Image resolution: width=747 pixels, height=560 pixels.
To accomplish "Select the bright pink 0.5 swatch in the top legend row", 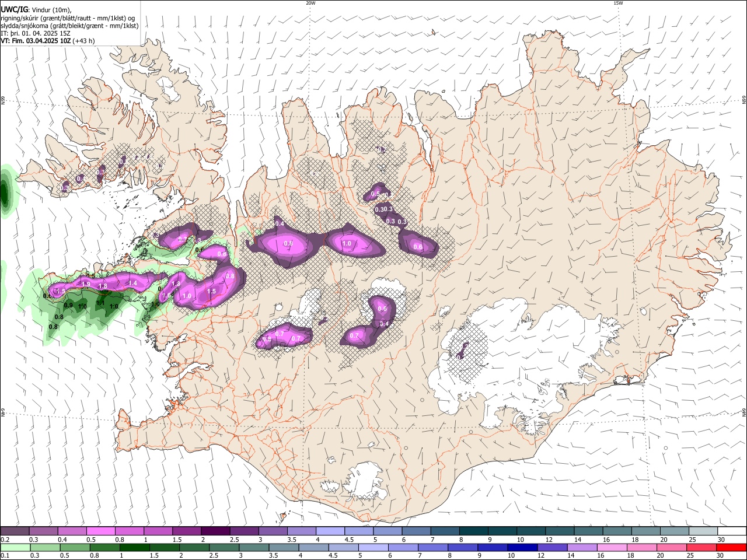I will click(100, 531).
